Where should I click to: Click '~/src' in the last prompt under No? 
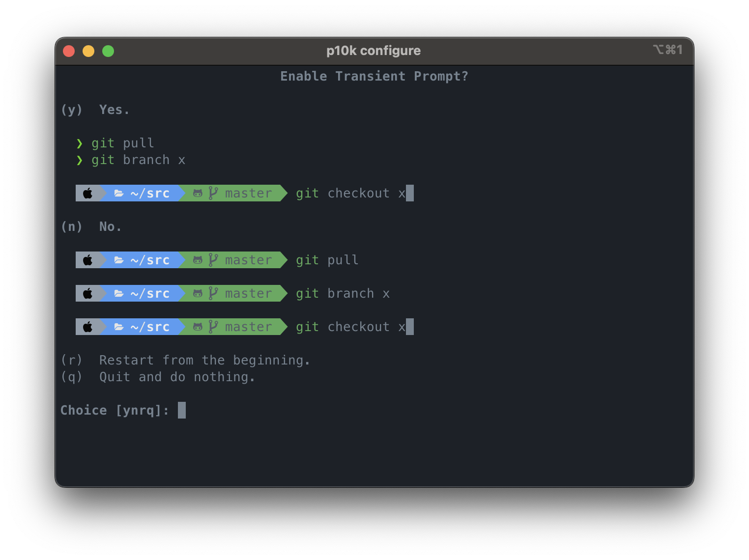pos(150,327)
